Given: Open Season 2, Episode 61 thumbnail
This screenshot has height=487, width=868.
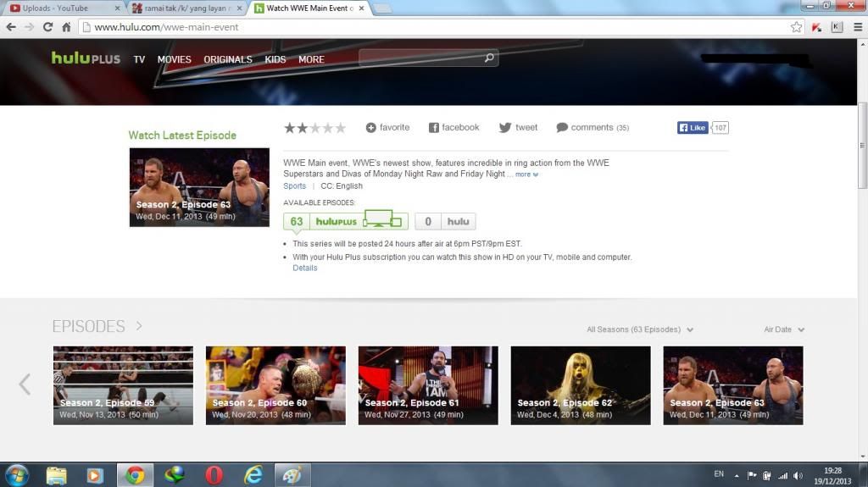Looking at the screenshot, I should 428,385.
